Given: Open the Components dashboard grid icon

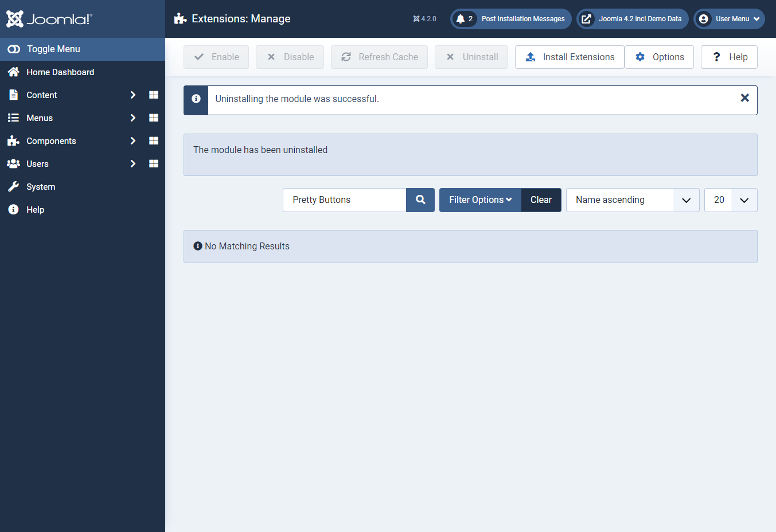Looking at the screenshot, I should tap(153, 140).
